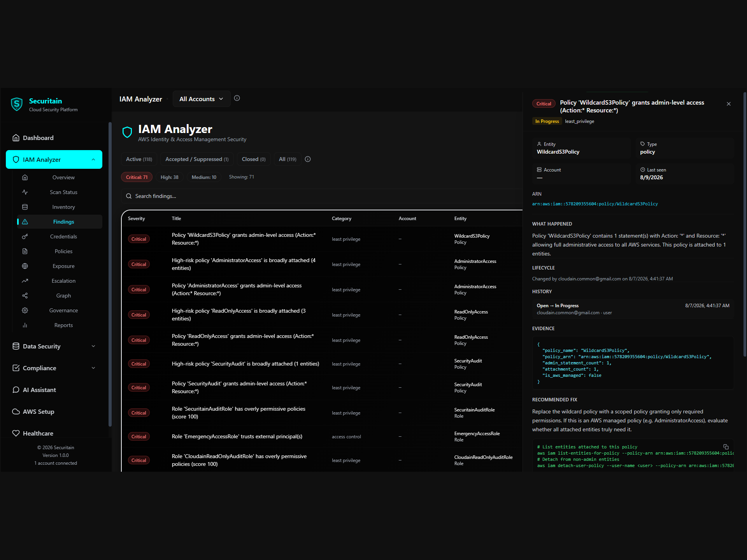Screen dimensions: 747x560
Task: Click the Title column header
Action: (176, 219)
